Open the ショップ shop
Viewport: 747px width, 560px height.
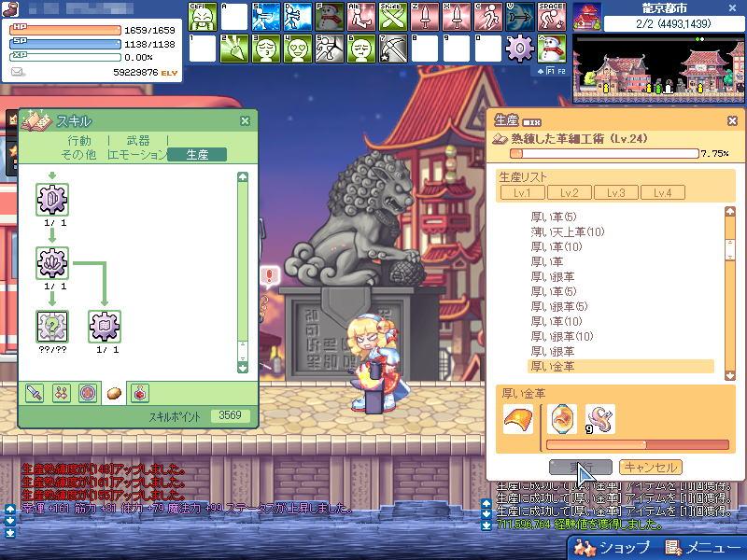[613, 548]
